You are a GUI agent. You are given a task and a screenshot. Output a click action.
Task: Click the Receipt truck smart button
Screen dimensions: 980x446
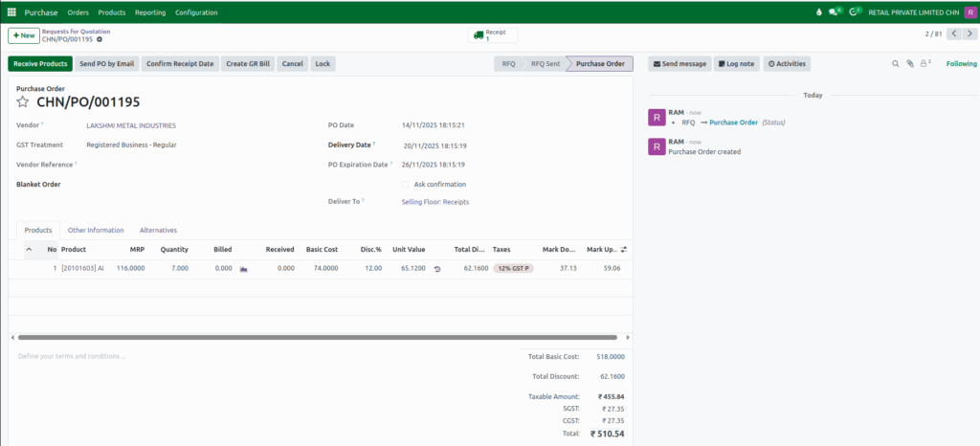tap(493, 35)
